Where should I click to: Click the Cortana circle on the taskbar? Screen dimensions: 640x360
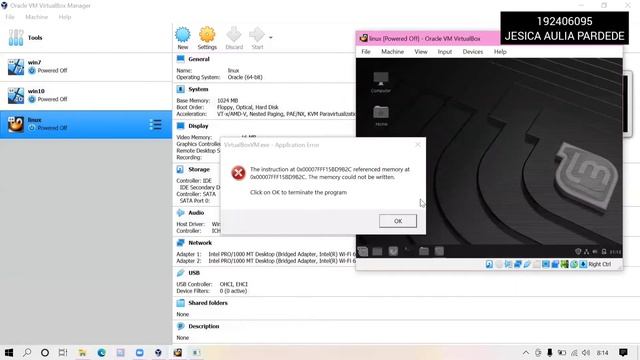click(x=45, y=353)
